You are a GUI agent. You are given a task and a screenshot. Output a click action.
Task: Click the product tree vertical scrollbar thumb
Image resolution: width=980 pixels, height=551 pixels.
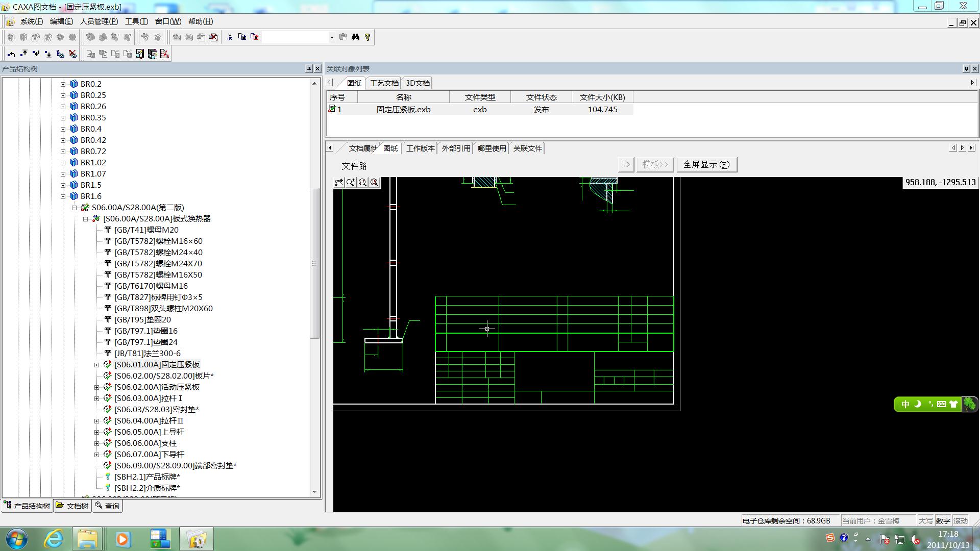point(314,263)
